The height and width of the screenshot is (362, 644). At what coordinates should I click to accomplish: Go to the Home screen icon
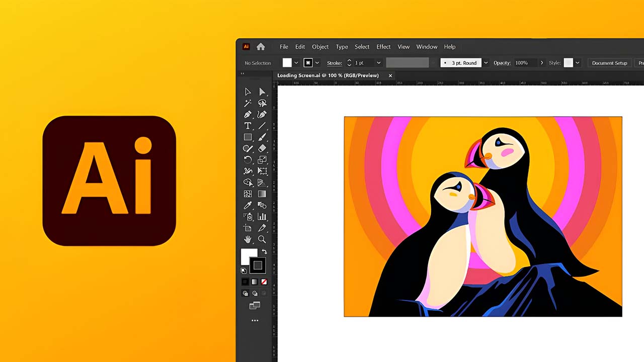tap(261, 47)
